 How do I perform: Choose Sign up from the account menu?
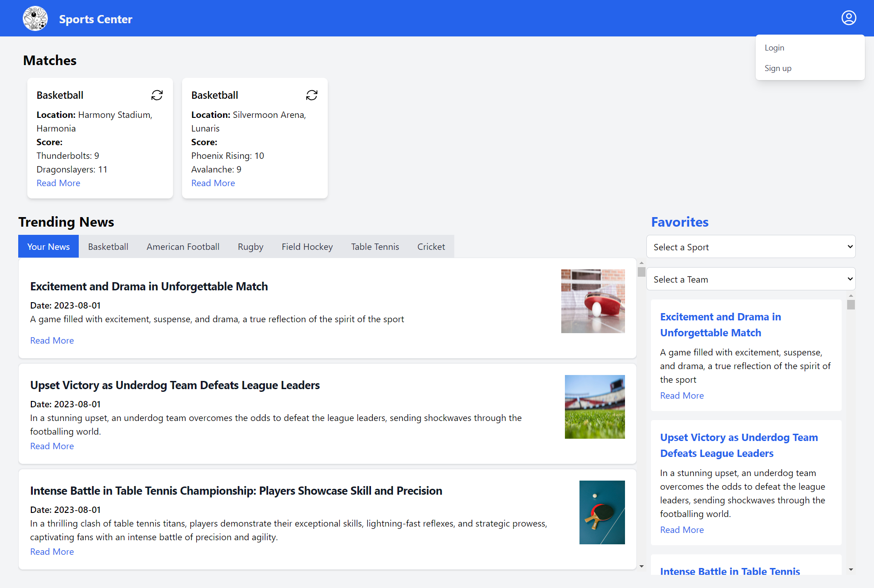[x=777, y=68]
